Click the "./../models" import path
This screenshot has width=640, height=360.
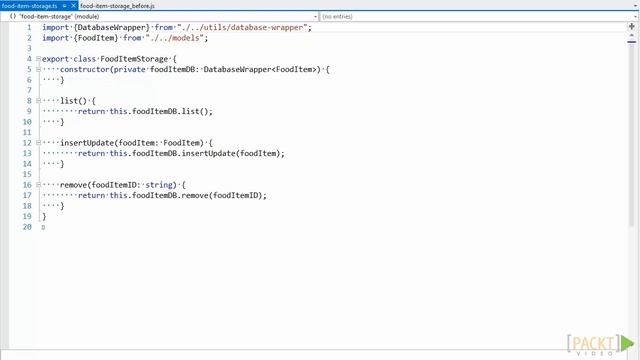tap(176, 38)
